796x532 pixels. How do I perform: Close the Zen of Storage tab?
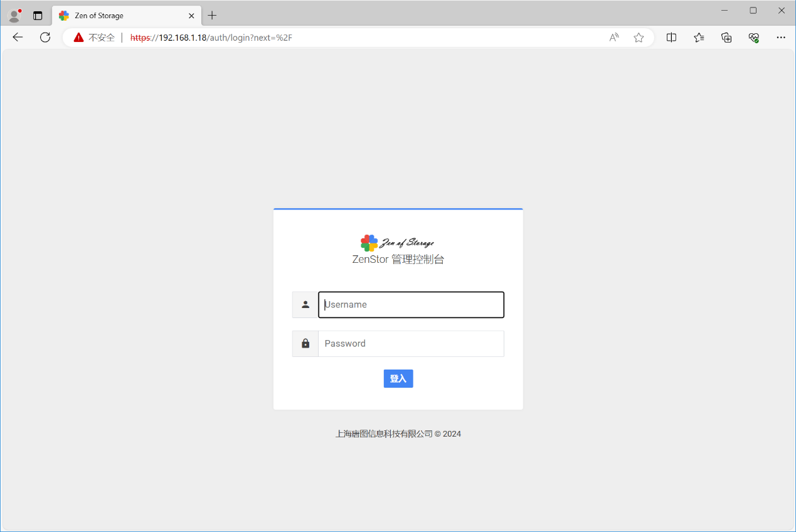[x=191, y=16]
